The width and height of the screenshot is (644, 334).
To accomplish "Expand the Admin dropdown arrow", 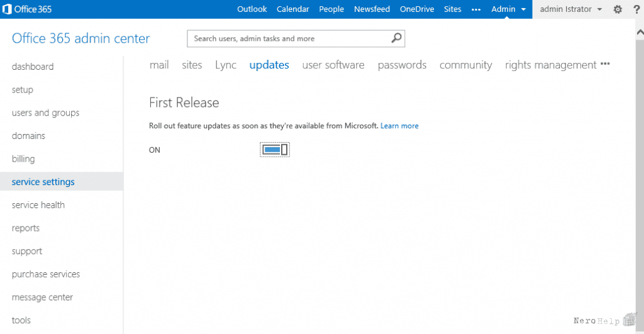I will (x=523, y=9).
